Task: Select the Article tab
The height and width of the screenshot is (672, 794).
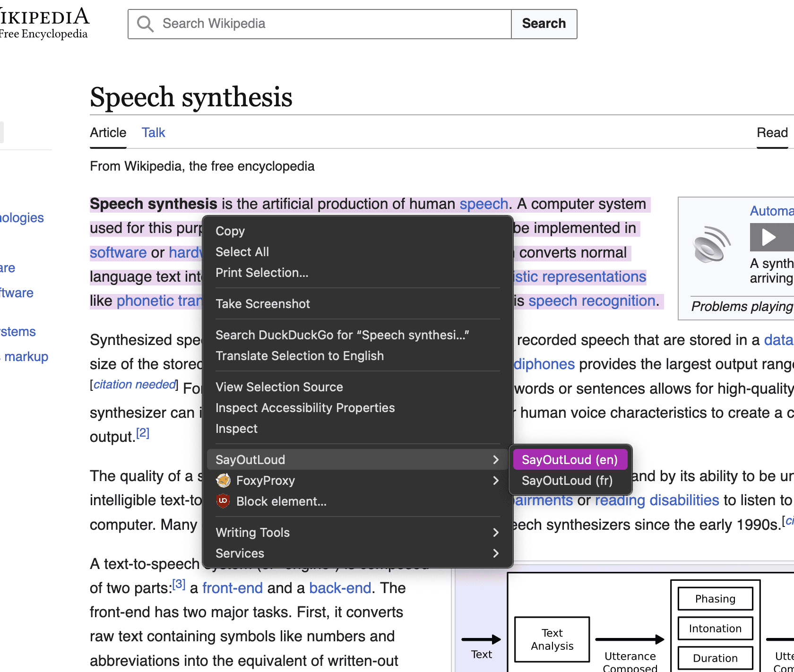Action: pyautogui.click(x=108, y=133)
